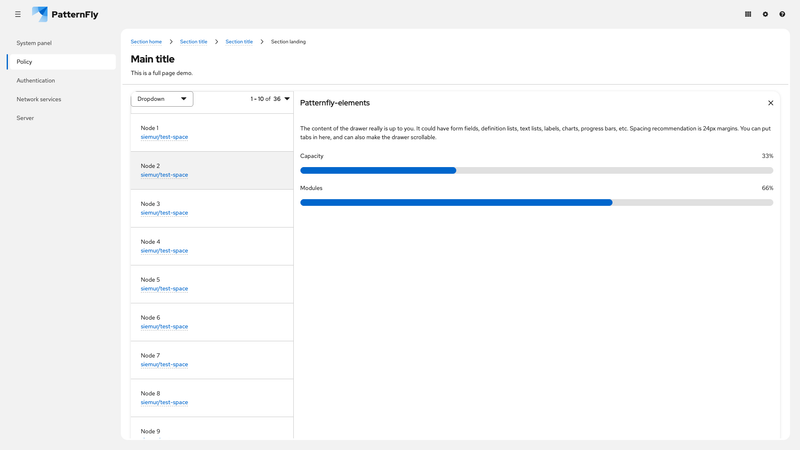Open the Dropdown menu in toolbar
The width and height of the screenshot is (800, 450).
(x=162, y=99)
